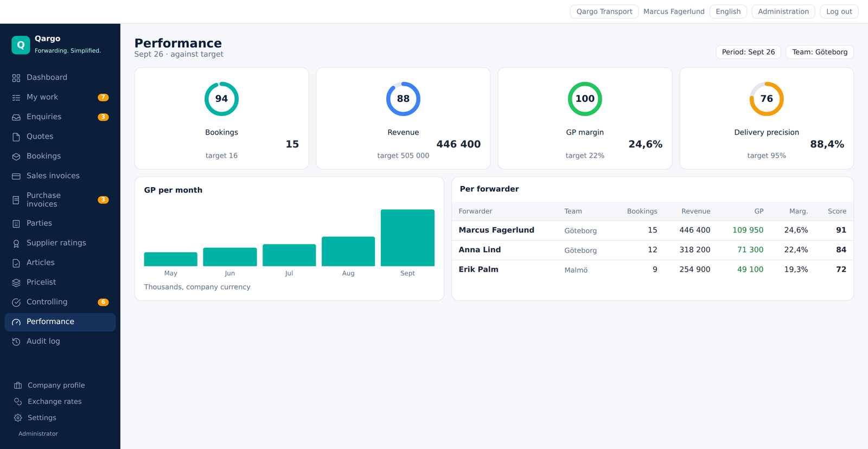Click the Bookings box icon
The width and height of the screenshot is (868, 449).
point(16,156)
